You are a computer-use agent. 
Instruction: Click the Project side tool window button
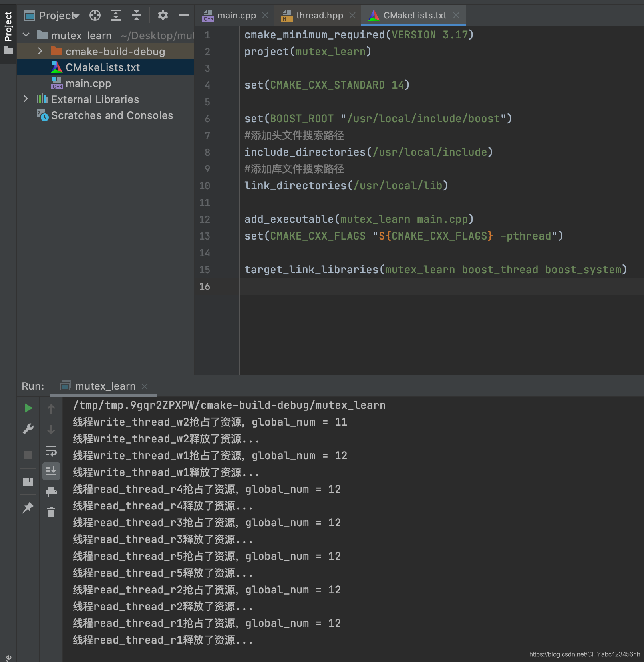click(8, 32)
